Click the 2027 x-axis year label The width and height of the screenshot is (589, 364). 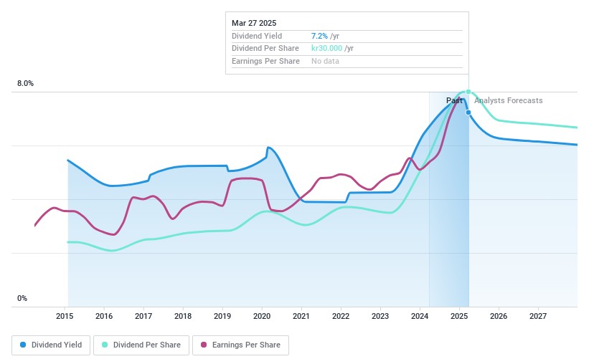click(x=538, y=316)
